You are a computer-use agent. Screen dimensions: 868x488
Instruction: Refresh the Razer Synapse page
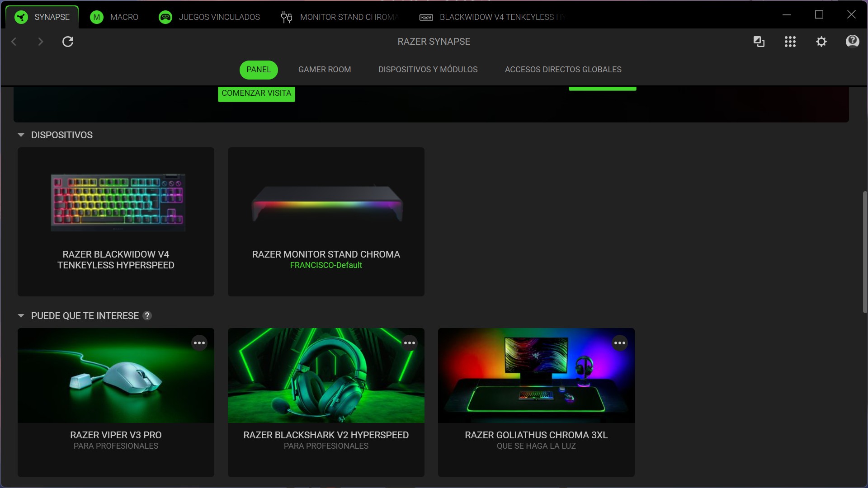(68, 42)
